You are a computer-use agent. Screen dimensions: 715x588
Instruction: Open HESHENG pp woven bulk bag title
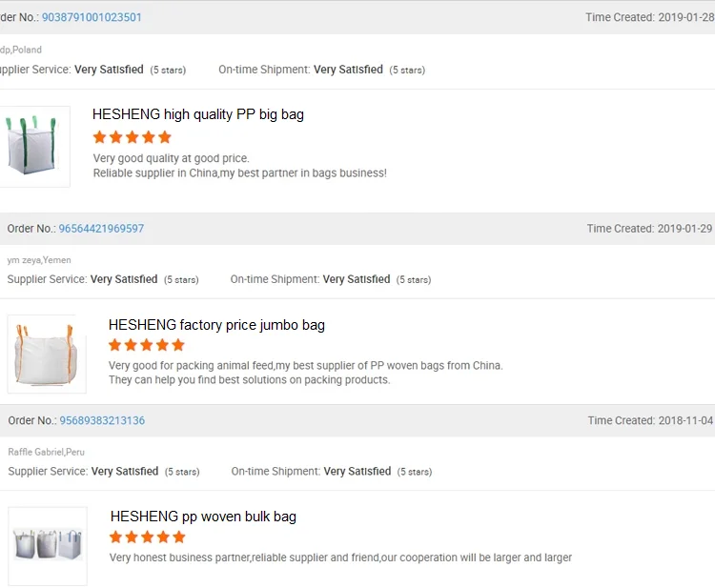(x=203, y=517)
